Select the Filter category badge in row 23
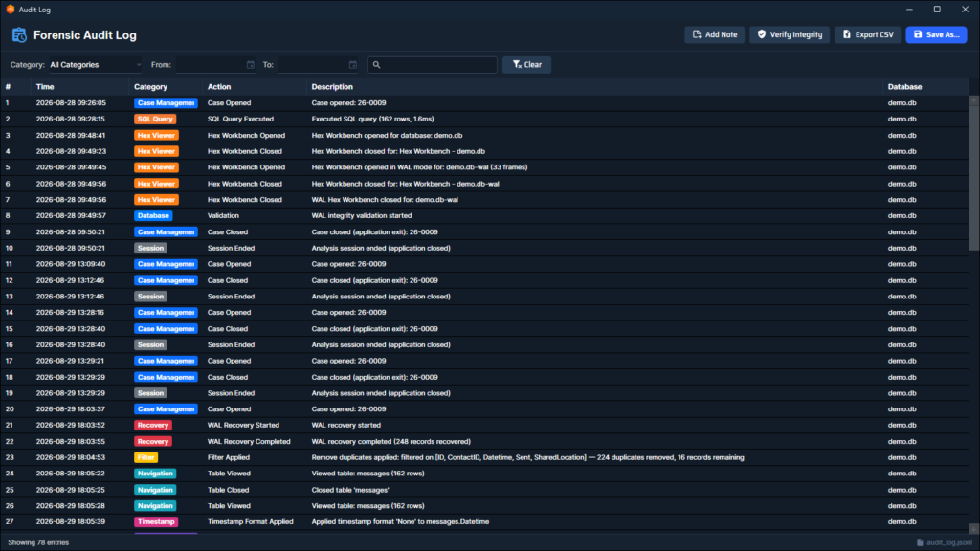This screenshot has width=980, height=551. 145,457
